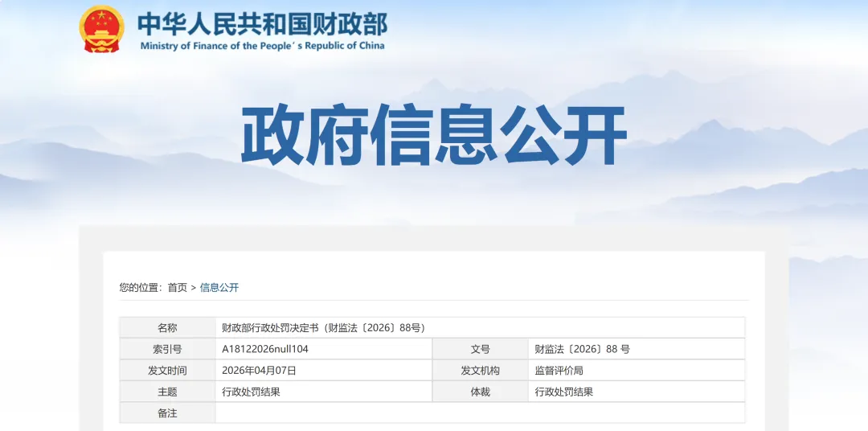Viewport: 868px width, 431px height.
Task: Select index number A18122026null104
Action: (265, 349)
